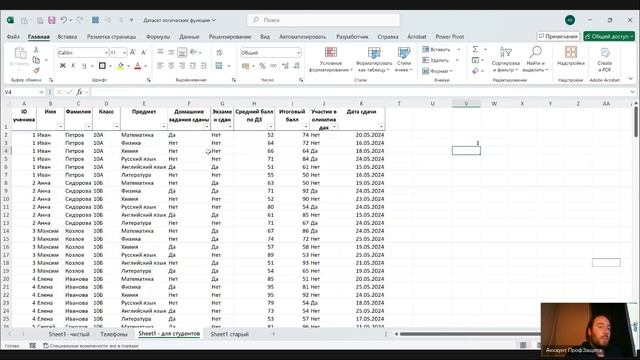Open Conditional Formatting (Условное форматирование)
The width and height of the screenshot is (640, 360).
(331, 60)
